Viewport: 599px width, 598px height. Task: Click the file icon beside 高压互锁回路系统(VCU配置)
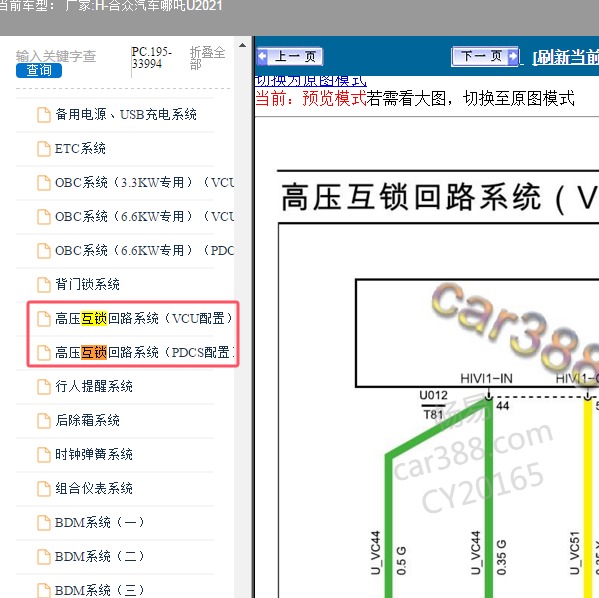(44, 319)
